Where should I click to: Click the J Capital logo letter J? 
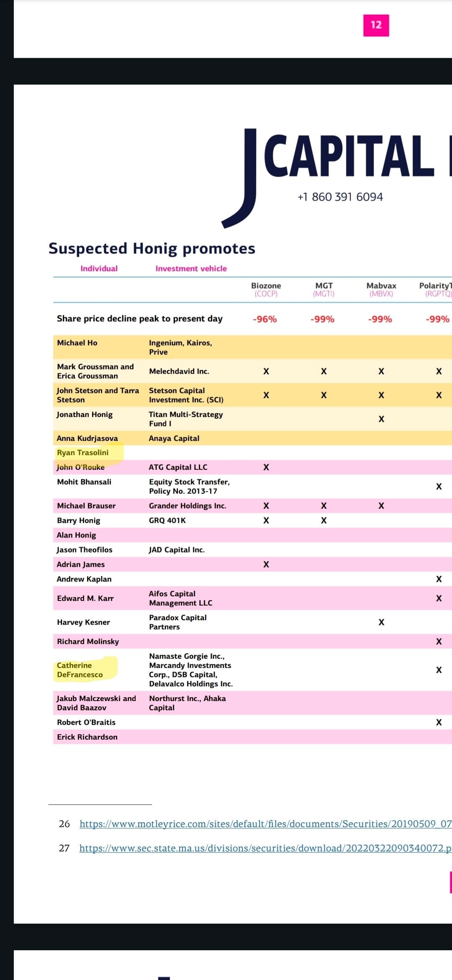240,178
